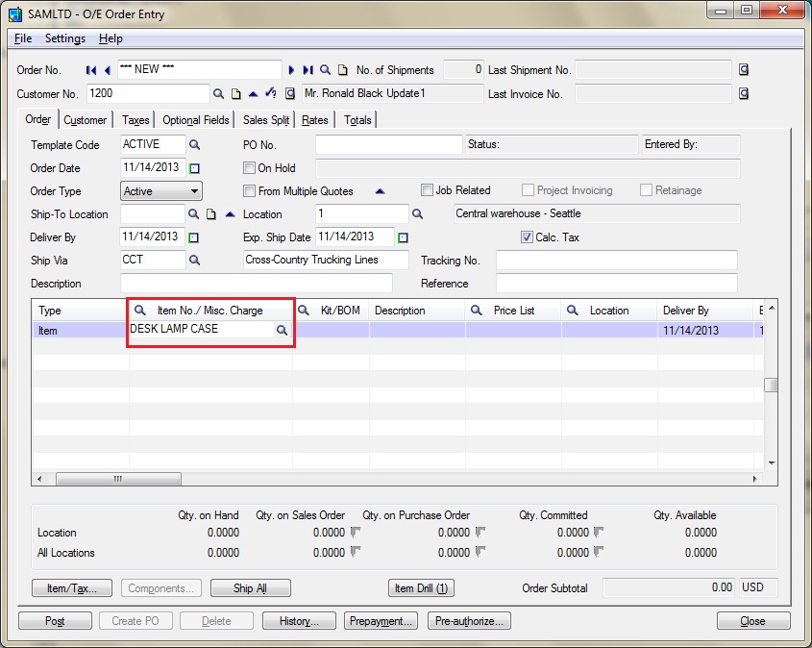Enable From Multiple Quotes checkbox
The width and height of the screenshot is (812, 648).
tap(249, 190)
